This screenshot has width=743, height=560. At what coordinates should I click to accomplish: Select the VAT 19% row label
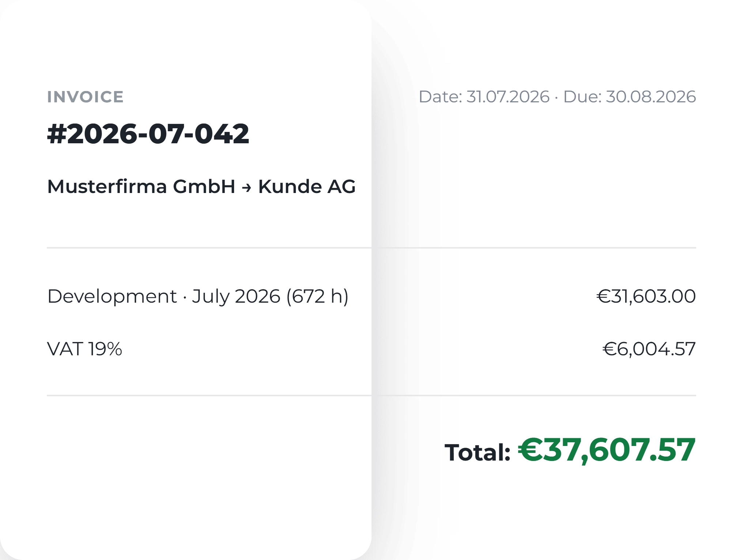[84, 349]
